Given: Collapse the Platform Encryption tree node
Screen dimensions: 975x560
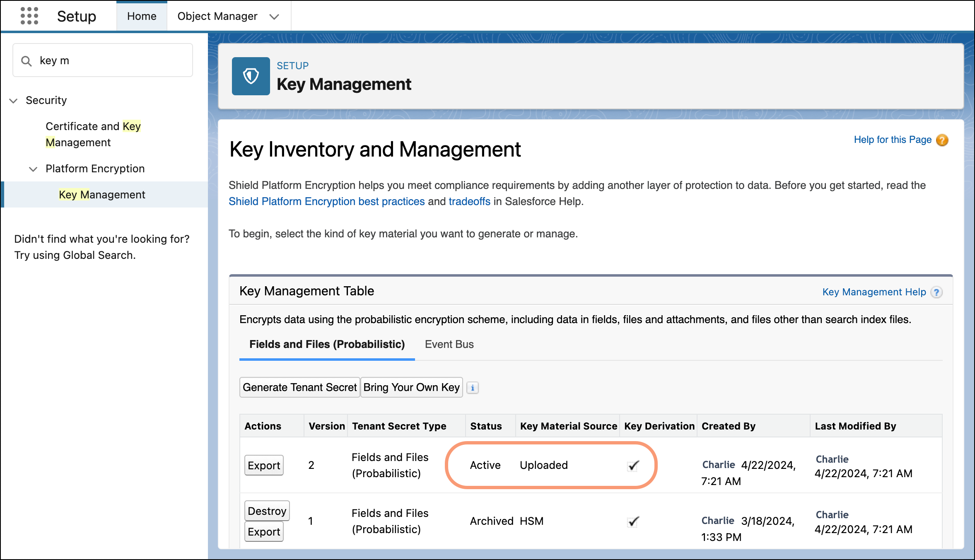Looking at the screenshot, I should click(x=33, y=169).
